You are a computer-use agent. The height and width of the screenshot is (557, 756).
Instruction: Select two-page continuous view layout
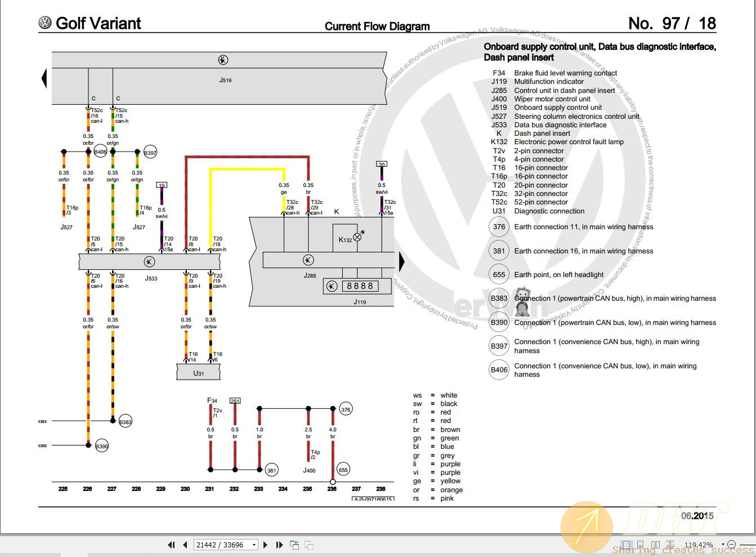point(670,545)
